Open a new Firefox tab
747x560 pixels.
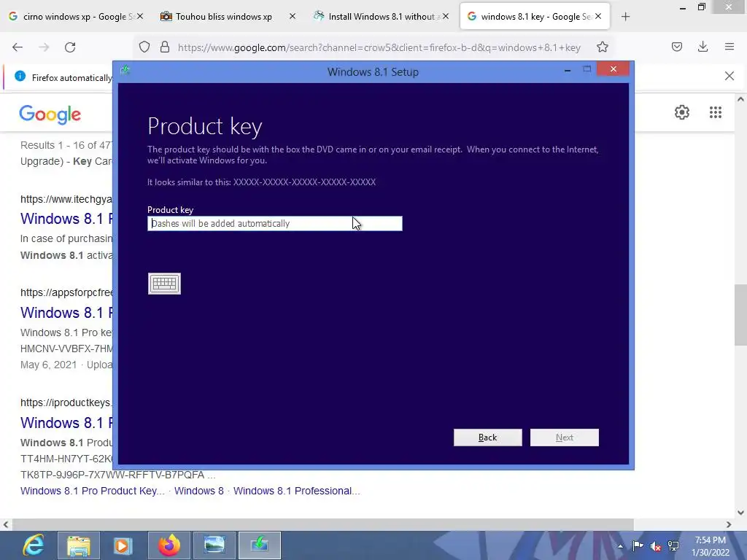tap(625, 17)
